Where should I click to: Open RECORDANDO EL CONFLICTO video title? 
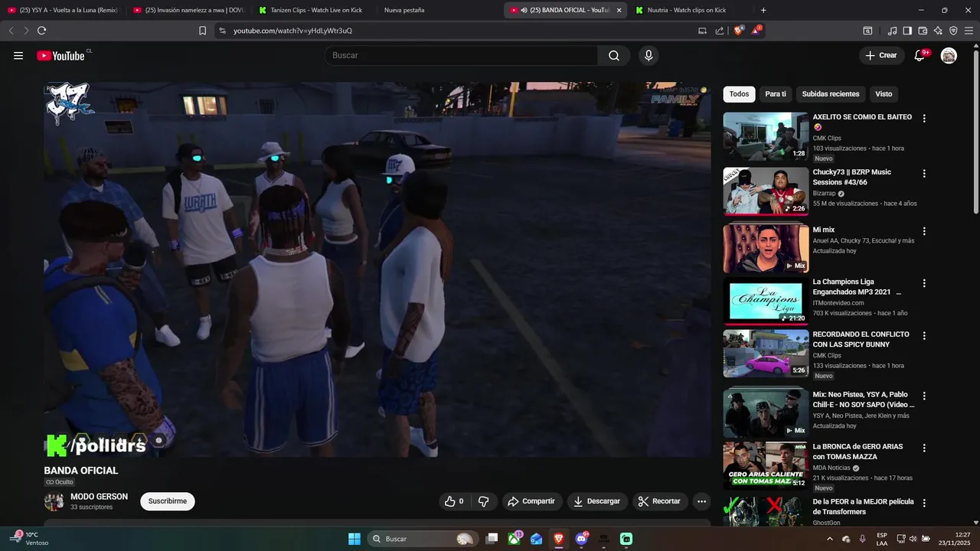tap(861, 339)
